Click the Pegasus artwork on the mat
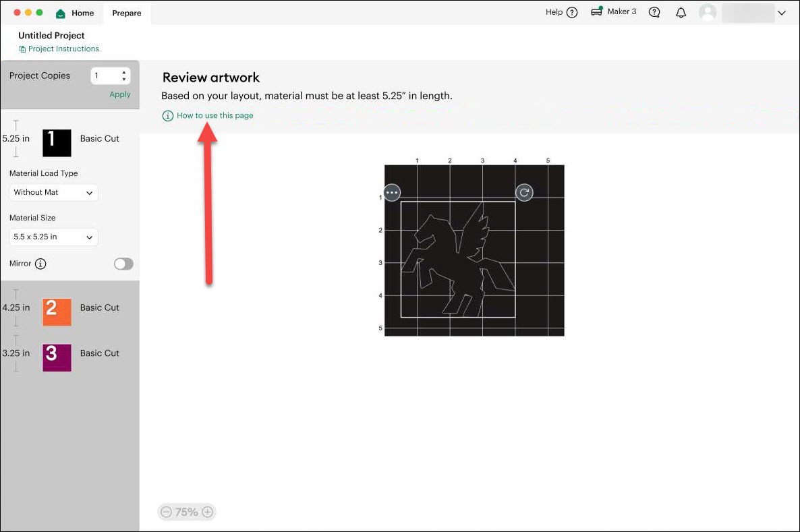This screenshot has height=532, width=800. 457,259
